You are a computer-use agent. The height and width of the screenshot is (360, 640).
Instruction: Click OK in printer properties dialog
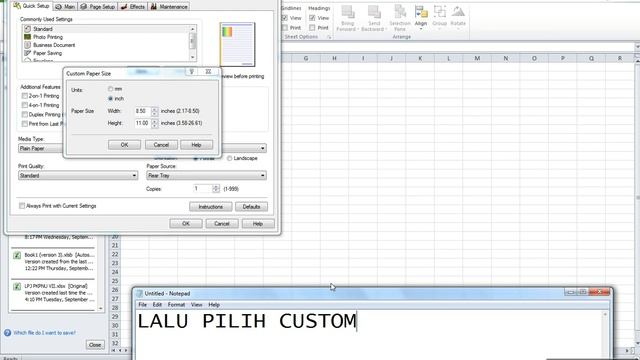coord(186,224)
